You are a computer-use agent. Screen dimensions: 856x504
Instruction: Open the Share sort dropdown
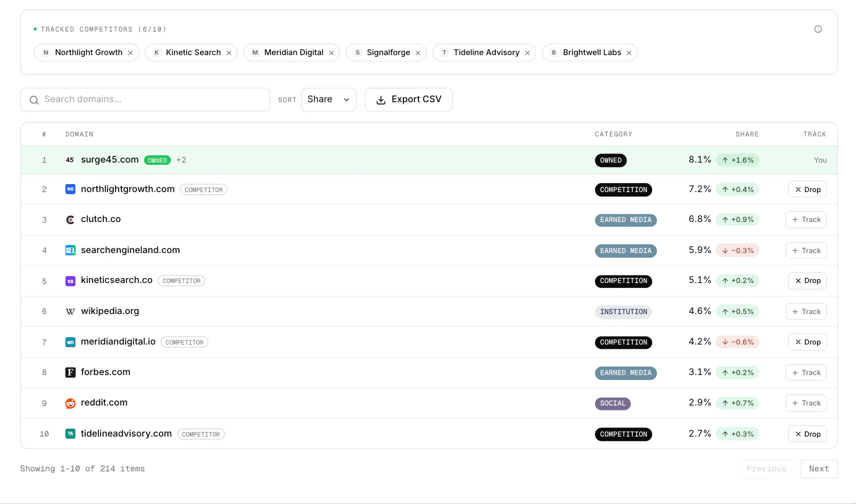(328, 100)
